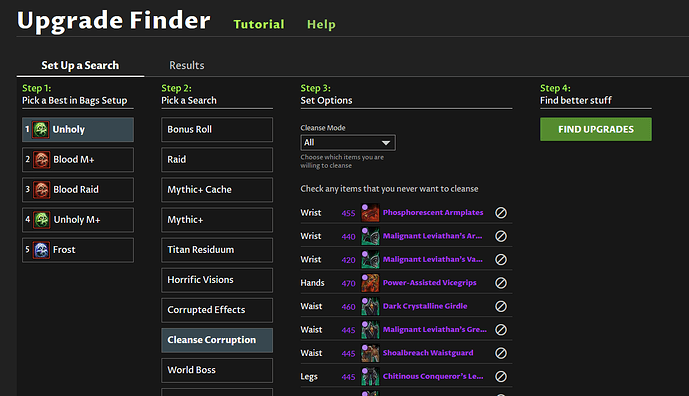The width and height of the screenshot is (689, 396).
Task: Click the 455 item level value
Action: (x=348, y=213)
